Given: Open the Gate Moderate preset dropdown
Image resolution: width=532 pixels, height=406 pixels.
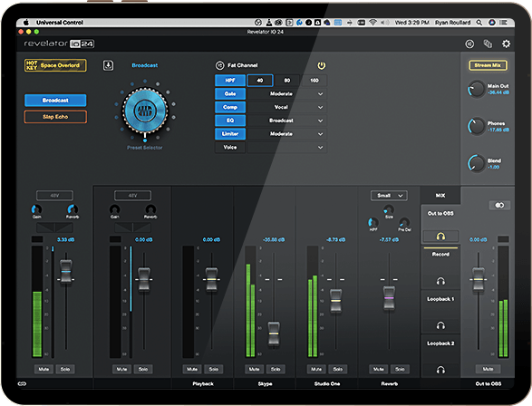Looking at the screenshot, I should tap(287, 94).
